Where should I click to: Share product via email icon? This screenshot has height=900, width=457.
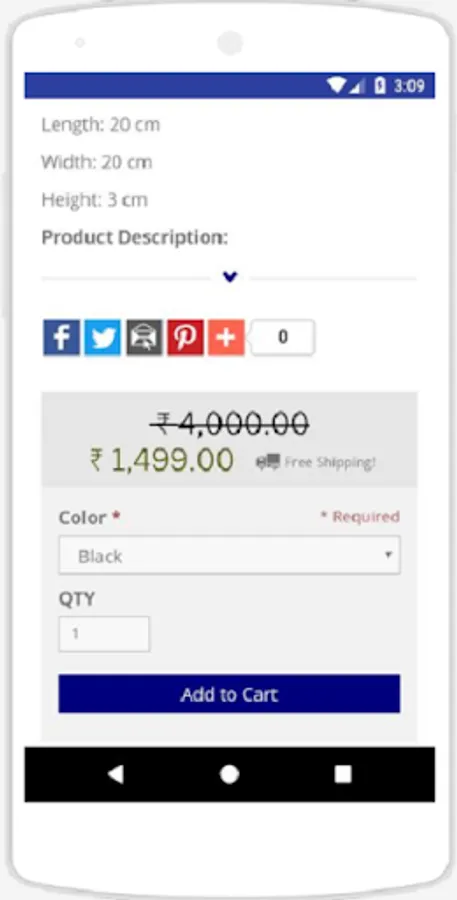coord(144,338)
